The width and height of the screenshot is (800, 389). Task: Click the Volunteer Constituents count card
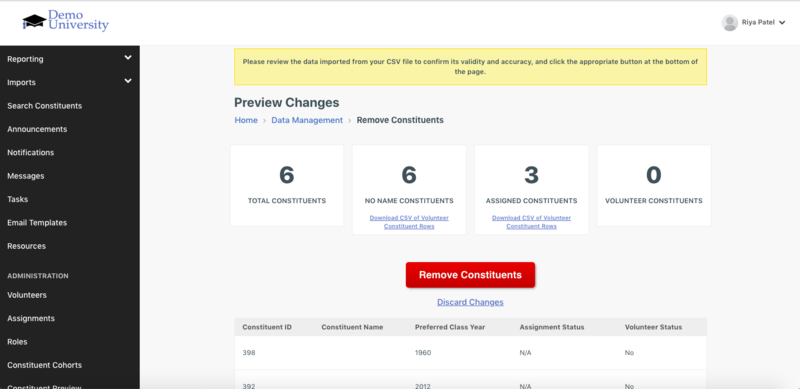[x=654, y=186]
